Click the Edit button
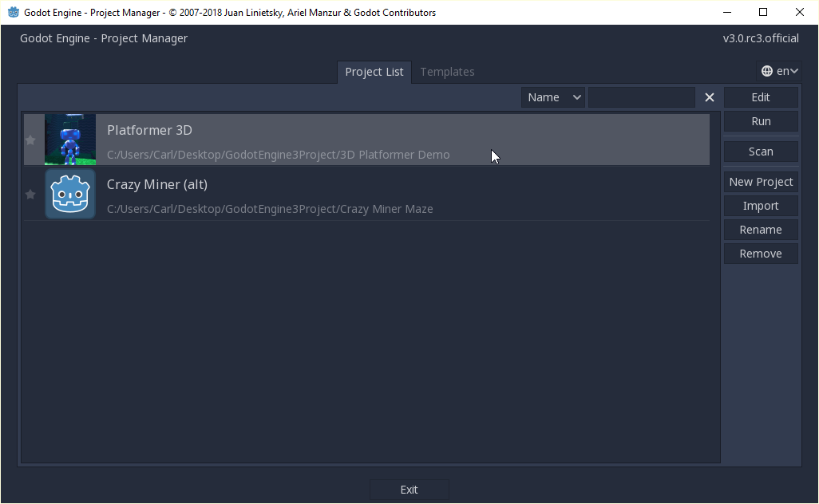Screen dimensions: 819x504 (761, 97)
